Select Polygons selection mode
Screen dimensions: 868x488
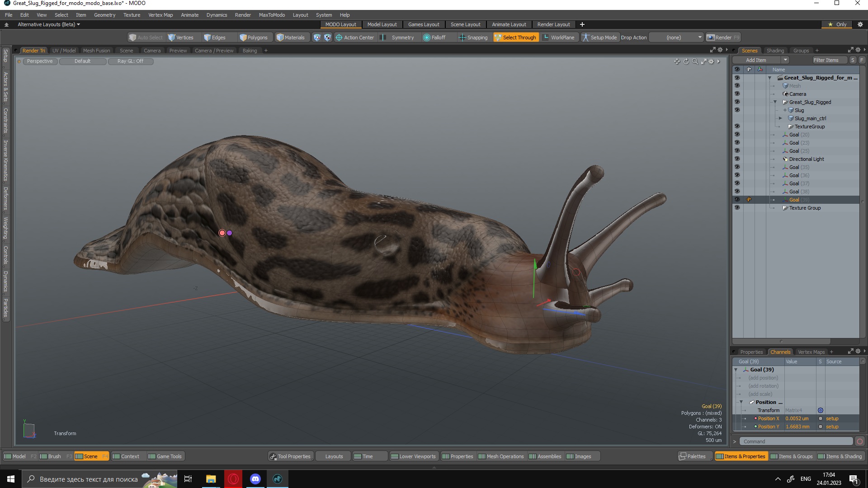point(254,38)
